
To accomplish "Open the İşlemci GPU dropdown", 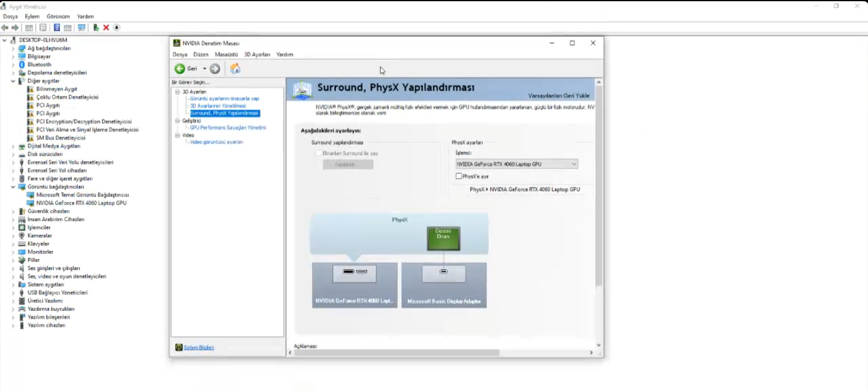I will click(x=517, y=164).
